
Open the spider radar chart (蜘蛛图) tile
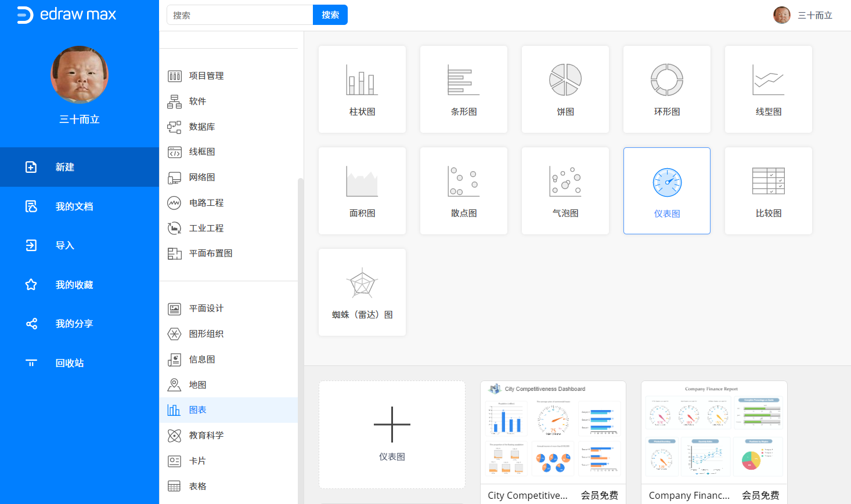pos(362,292)
